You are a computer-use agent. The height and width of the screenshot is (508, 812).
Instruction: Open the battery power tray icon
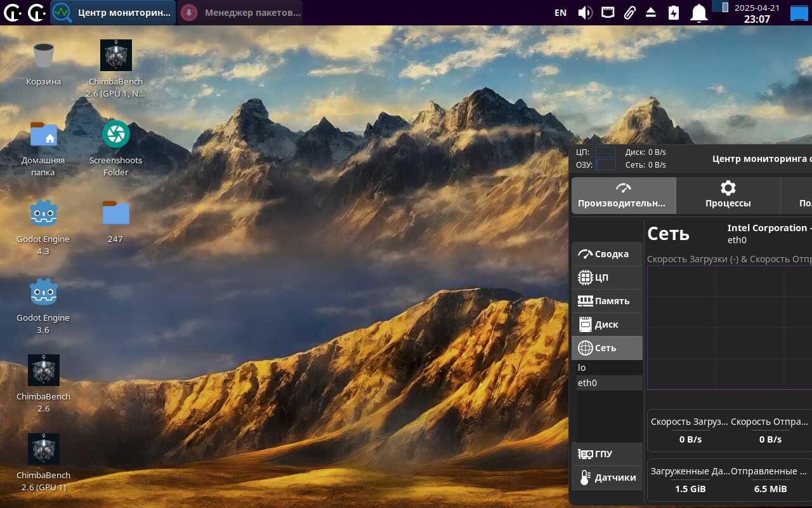674,12
